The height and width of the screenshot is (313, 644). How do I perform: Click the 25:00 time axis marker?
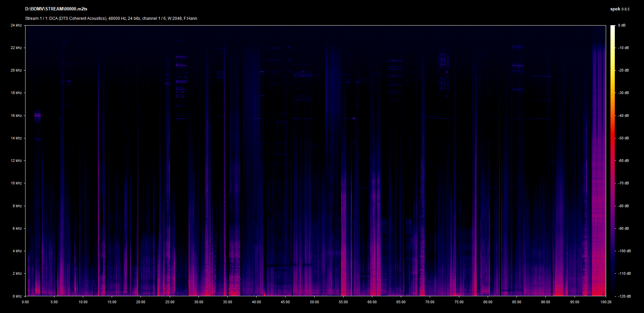170,302
